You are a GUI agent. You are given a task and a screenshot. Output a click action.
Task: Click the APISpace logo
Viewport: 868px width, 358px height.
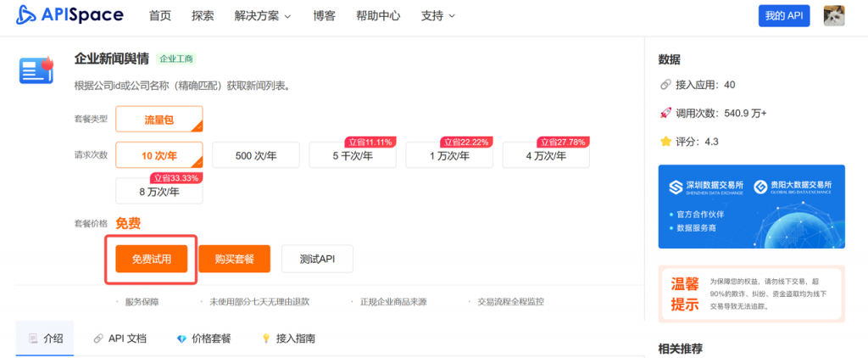[x=70, y=15]
